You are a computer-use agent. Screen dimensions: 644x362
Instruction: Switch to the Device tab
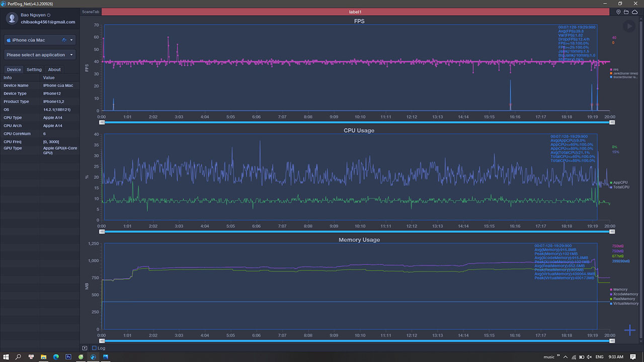(14, 69)
